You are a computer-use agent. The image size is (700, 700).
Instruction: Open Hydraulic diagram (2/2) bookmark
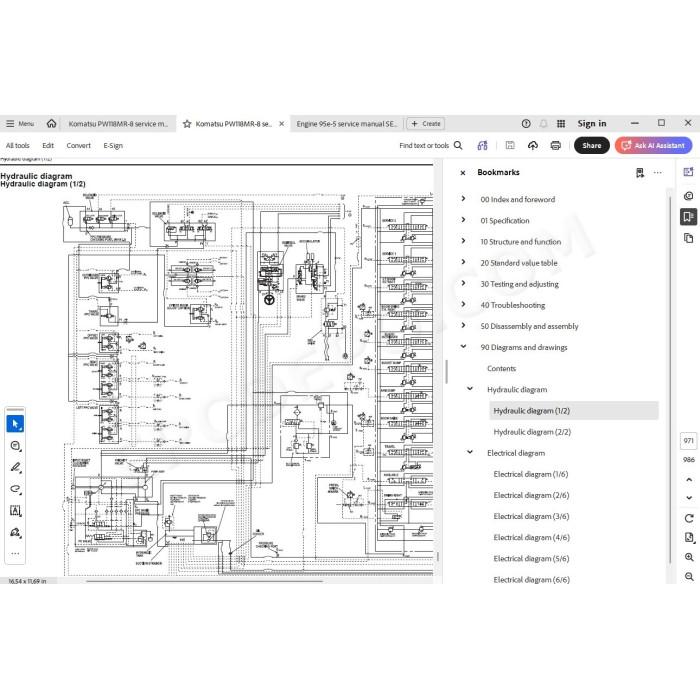coord(532,432)
